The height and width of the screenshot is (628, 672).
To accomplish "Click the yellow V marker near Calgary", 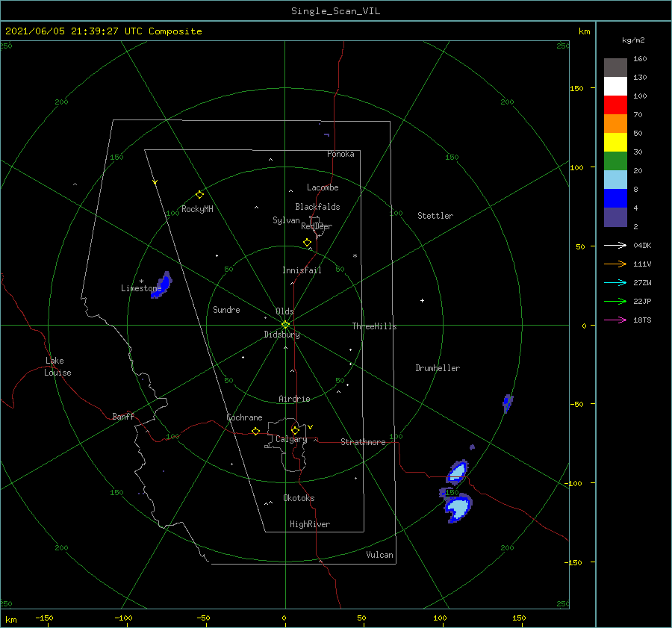I will point(311,427).
